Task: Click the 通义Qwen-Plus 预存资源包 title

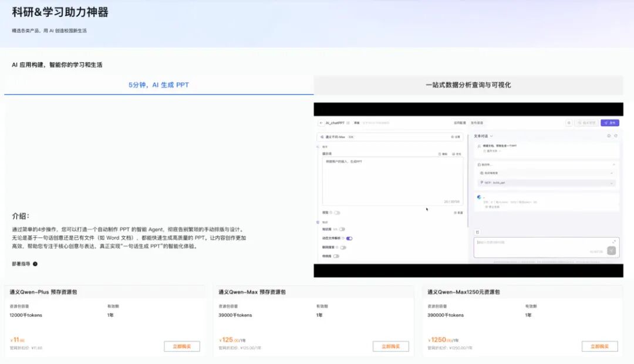Action: pos(43,292)
